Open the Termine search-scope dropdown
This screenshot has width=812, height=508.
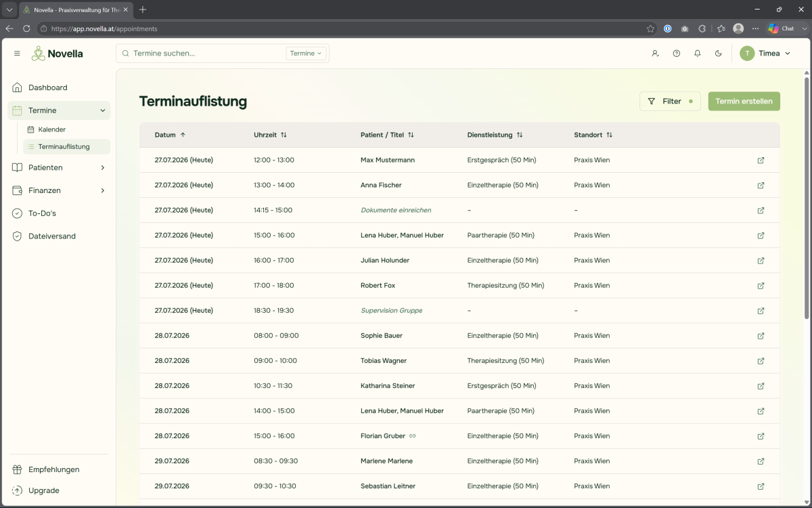tap(306, 54)
